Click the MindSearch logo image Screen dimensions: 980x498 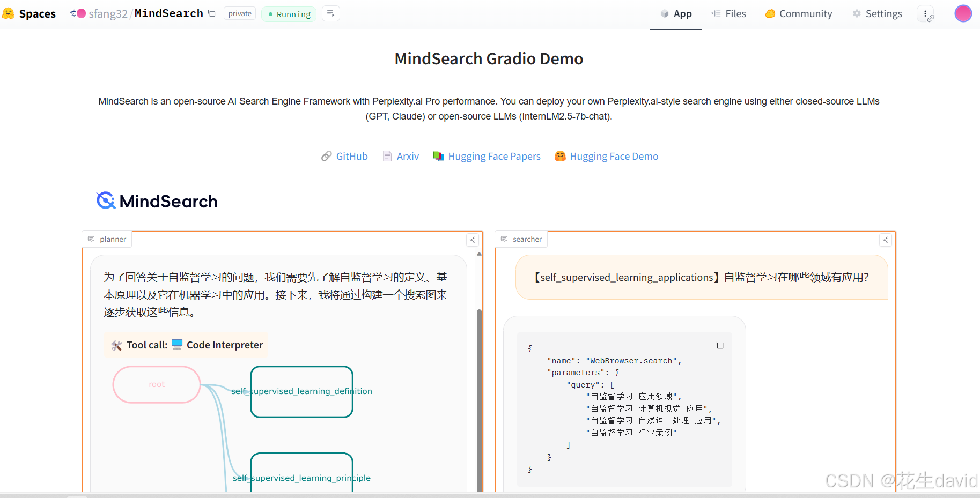(x=157, y=201)
